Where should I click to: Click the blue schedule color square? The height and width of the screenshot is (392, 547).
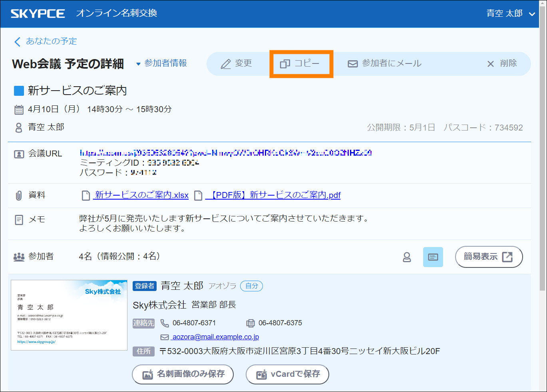[x=19, y=91]
